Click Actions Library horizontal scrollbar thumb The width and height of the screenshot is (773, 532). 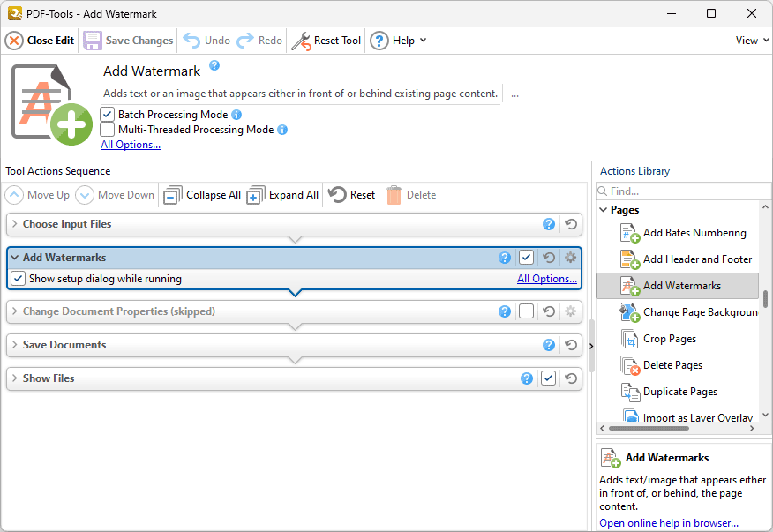(649, 429)
